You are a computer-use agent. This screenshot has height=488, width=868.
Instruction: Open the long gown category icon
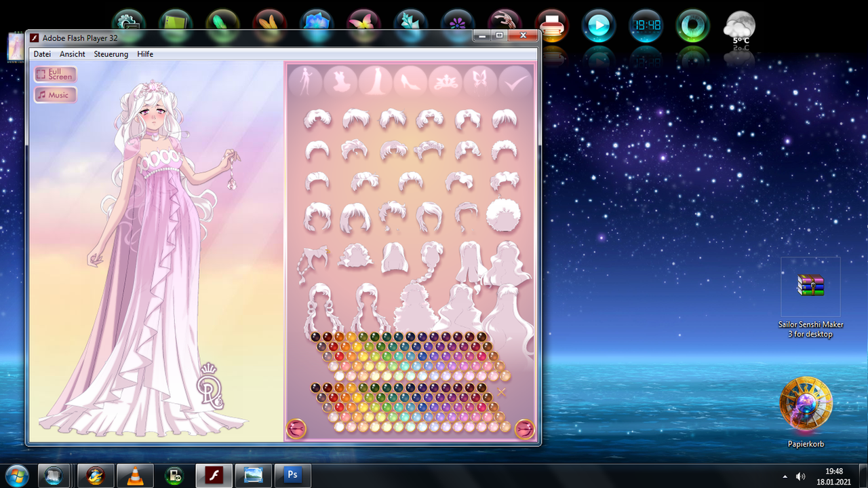coord(376,81)
